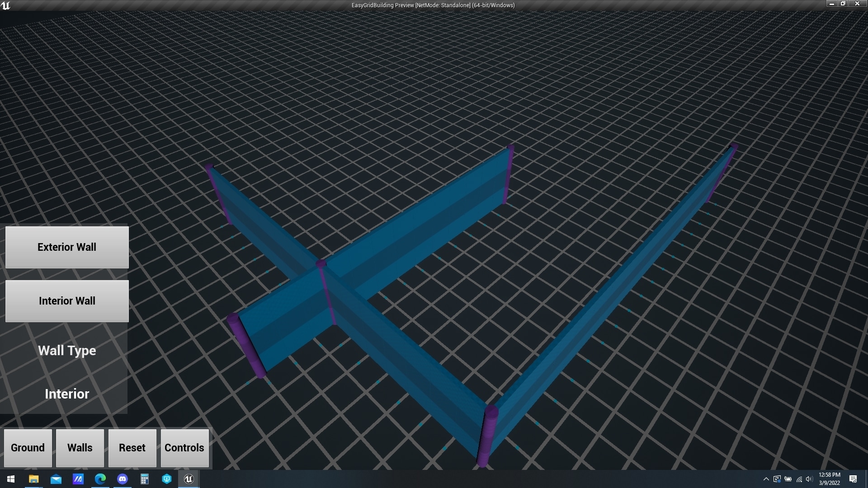
Task: Open the Calculator app from the taskbar
Action: coord(144,479)
